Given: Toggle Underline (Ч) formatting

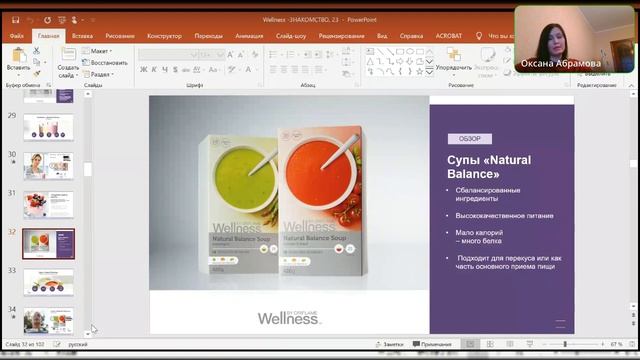Looking at the screenshot, I should (165, 70).
